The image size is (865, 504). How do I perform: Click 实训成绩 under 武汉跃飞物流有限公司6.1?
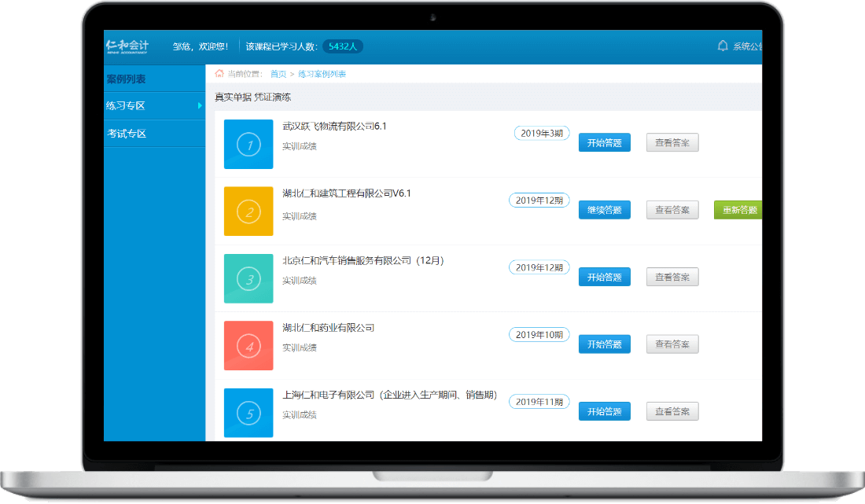[x=300, y=147]
